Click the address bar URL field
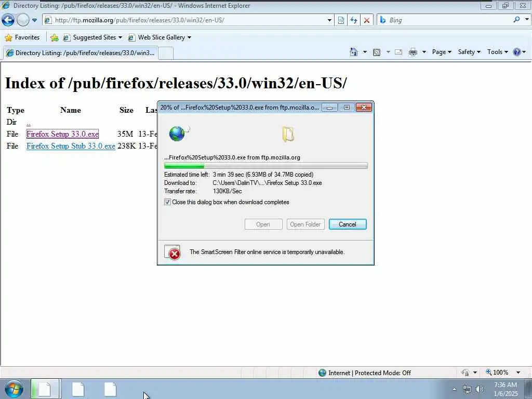The height and width of the screenshot is (399, 532). pos(185,20)
